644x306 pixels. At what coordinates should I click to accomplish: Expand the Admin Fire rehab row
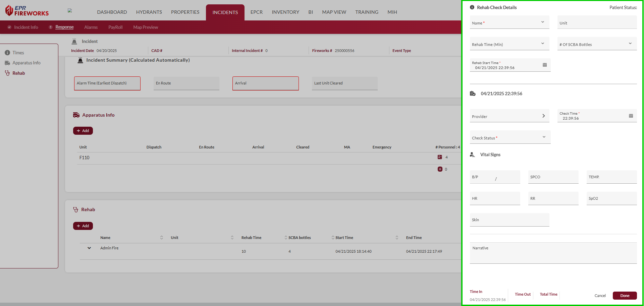89,248
